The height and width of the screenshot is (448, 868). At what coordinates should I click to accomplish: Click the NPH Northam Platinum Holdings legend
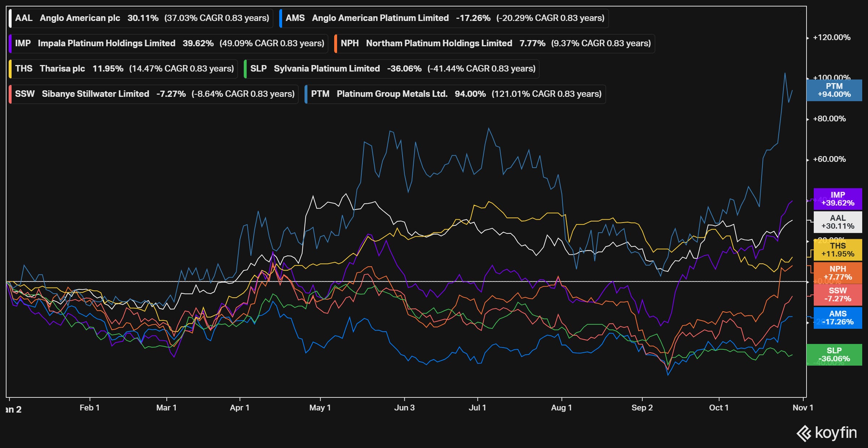click(x=495, y=43)
